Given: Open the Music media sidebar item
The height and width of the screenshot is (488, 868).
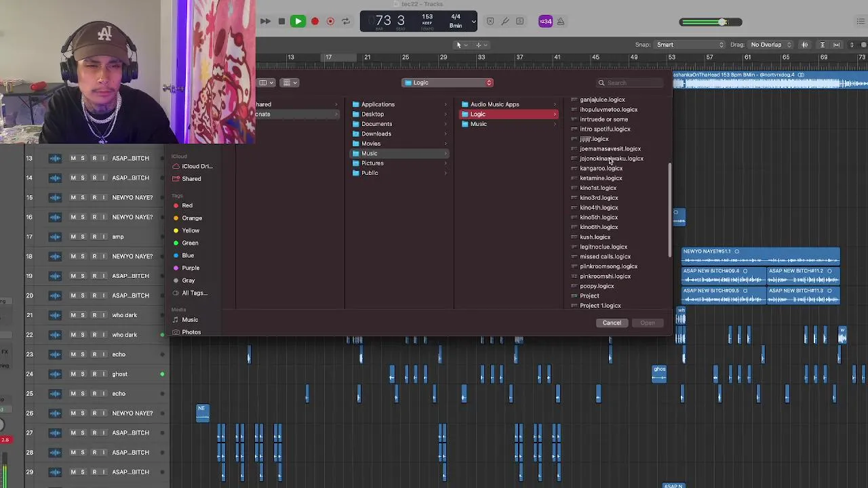Looking at the screenshot, I should (x=185, y=320).
